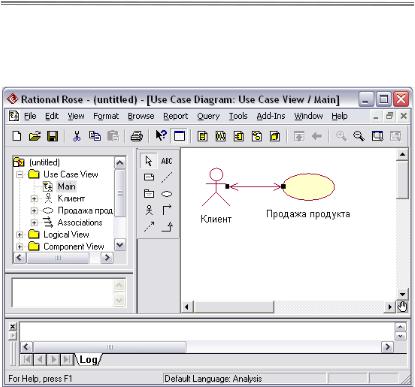Open the Browse menu
Viewport: 415px width, 387px height.
141,116
